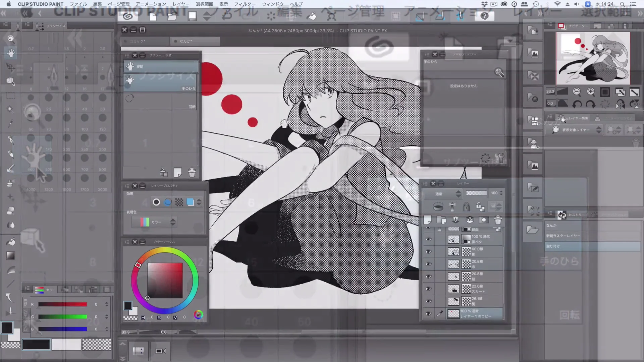Open the フィルター menu
Viewport: 644px width, 362px height.
coord(245,4)
